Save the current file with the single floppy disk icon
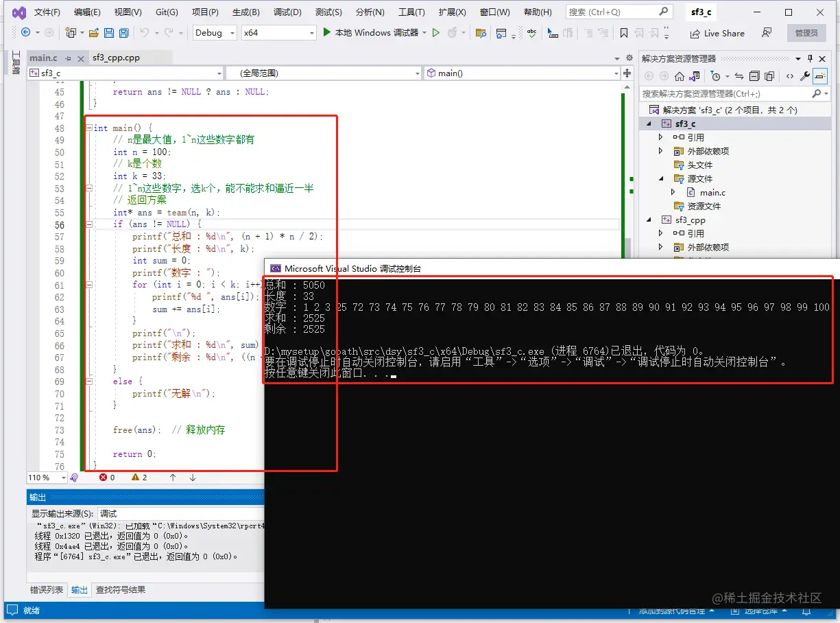 tap(108, 32)
